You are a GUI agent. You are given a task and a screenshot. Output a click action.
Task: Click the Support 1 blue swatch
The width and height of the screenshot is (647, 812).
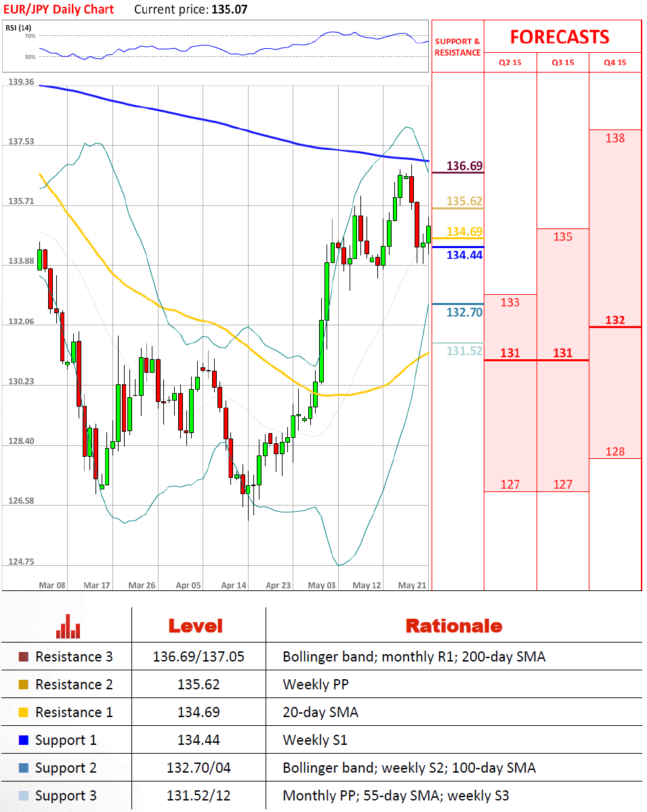pyautogui.click(x=23, y=740)
